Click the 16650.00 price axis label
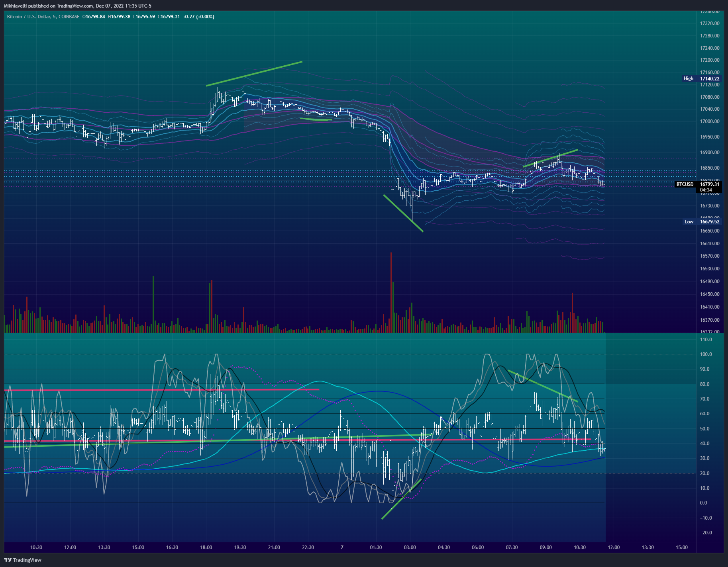 [710, 231]
